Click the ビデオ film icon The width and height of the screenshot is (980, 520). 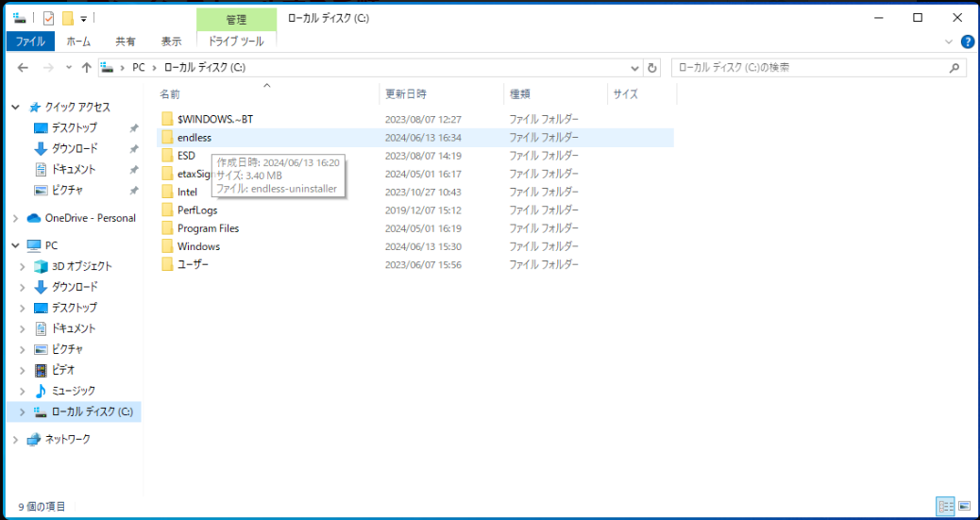point(41,370)
